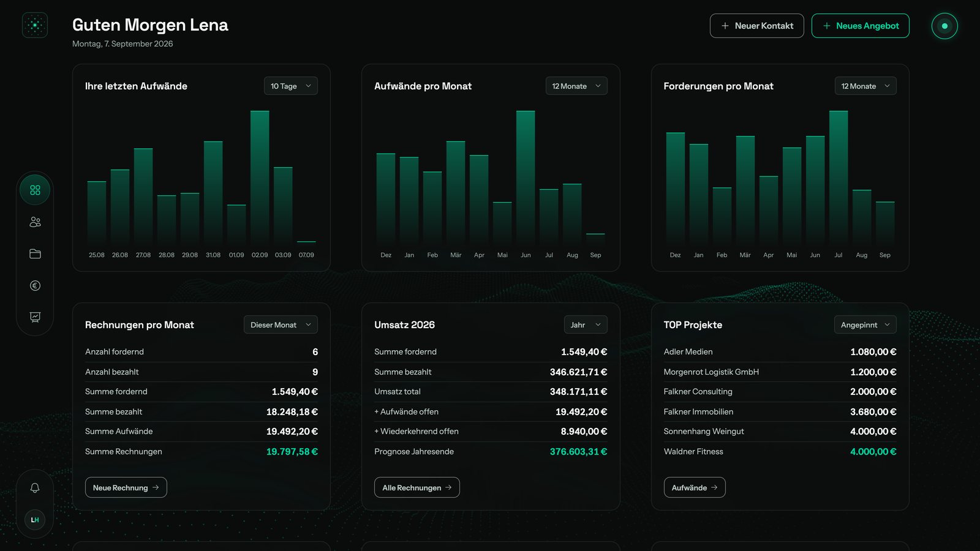Image resolution: width=980 pixels, height=551 pixels.
Task: Click the 02.09 bar in Ihre letzten Aufwände
Action: click(x=260, y=178)
